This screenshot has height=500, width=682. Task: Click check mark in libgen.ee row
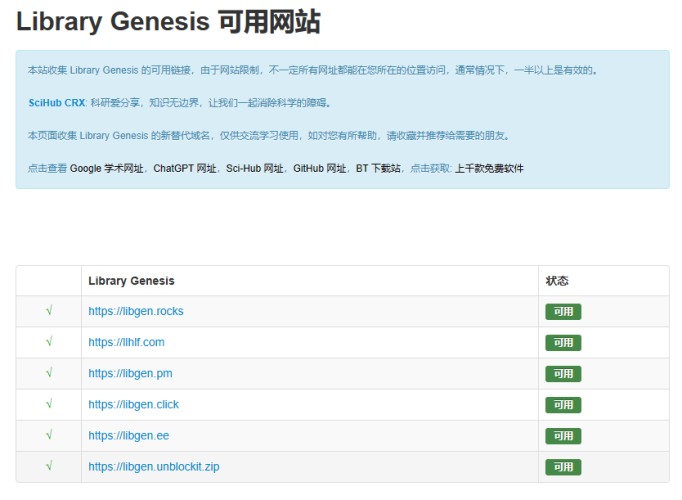click(x=49, y=435)
